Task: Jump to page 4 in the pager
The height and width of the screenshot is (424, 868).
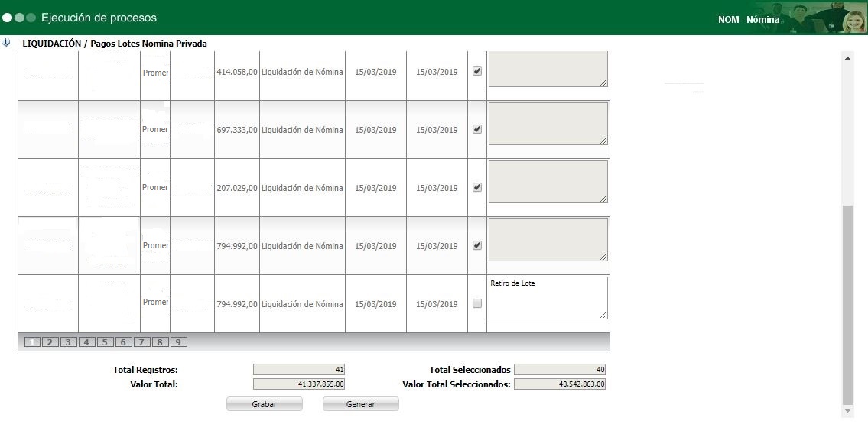Action: coord(86,342)
